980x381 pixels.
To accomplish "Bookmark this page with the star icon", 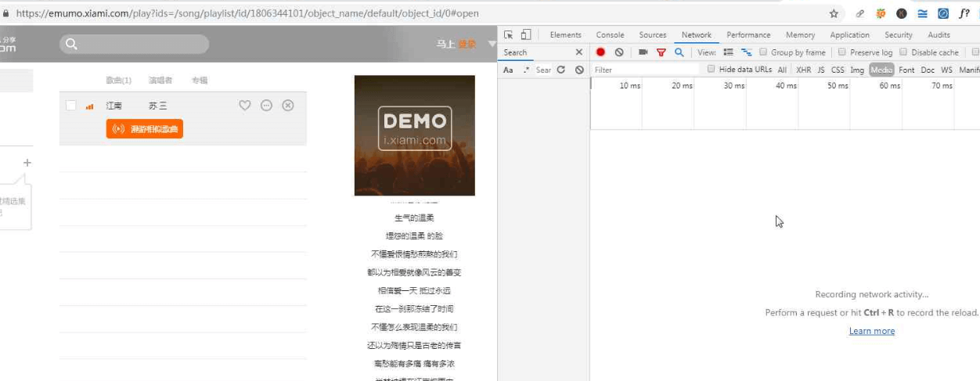I will [x=834, y=13].
